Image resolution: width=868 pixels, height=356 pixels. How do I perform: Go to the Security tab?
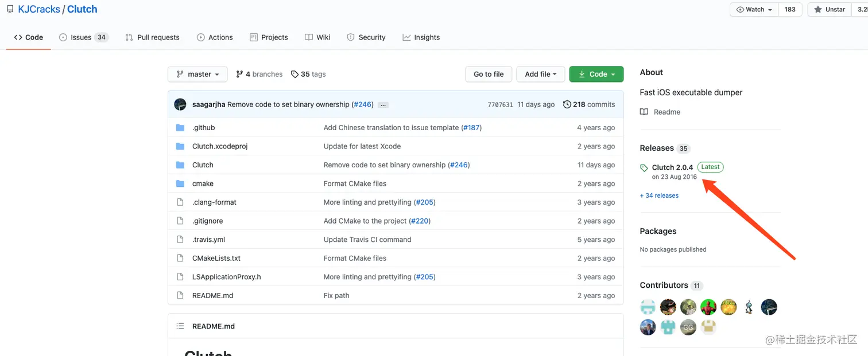366,37
